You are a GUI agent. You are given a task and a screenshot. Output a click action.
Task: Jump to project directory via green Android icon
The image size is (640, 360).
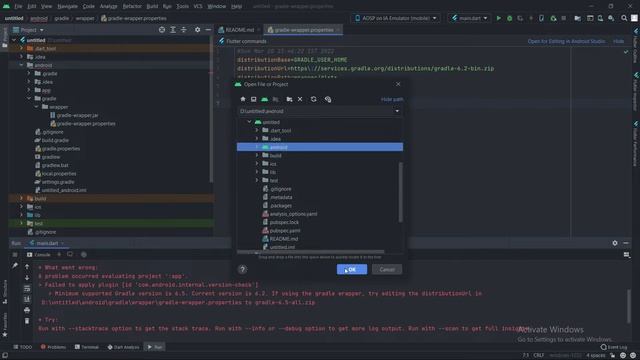tap(264, 99)
